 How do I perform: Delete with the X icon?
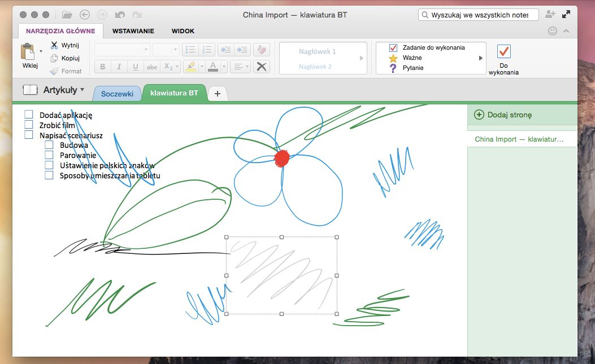tap(262, 67)
